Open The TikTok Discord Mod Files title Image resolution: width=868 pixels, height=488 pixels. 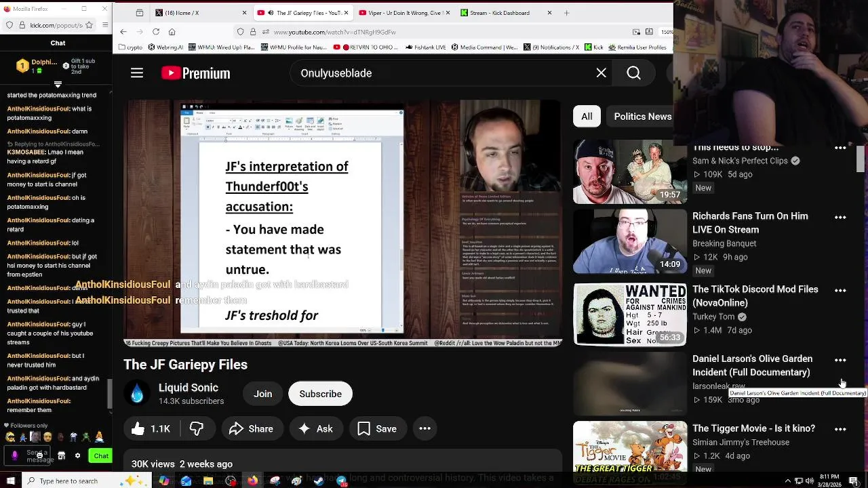pos(755,296)
